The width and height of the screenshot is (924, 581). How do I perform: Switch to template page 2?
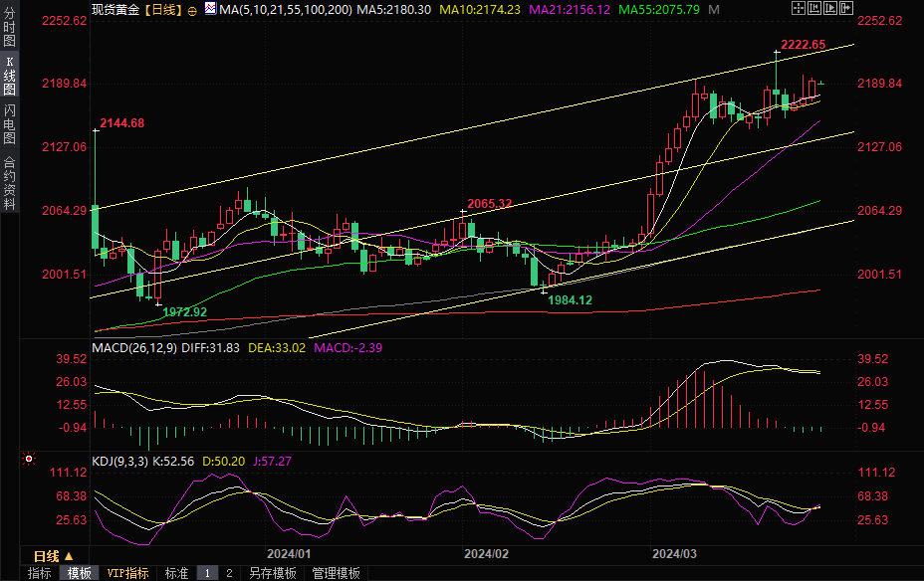[228, 573]
